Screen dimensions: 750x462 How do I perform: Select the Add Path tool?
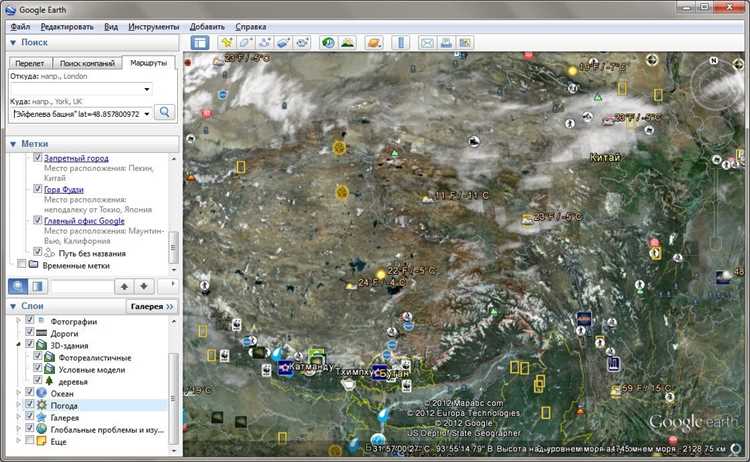[265, 43]
